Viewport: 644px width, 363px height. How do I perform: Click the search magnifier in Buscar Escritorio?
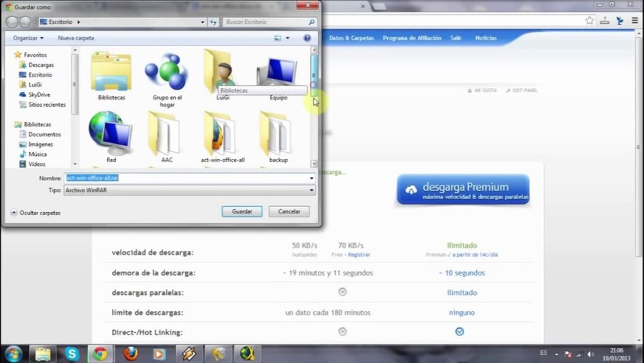tap(312, 22)
